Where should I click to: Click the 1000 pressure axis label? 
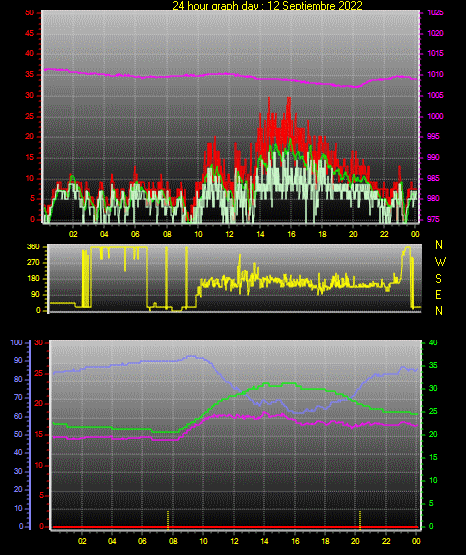(x=435, y=116)
